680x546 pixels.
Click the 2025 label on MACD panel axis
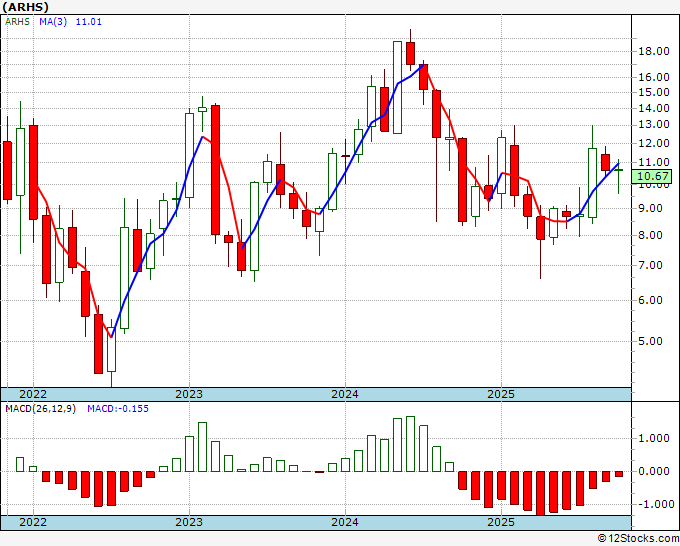pyautogui.click(x=501, y=522)
